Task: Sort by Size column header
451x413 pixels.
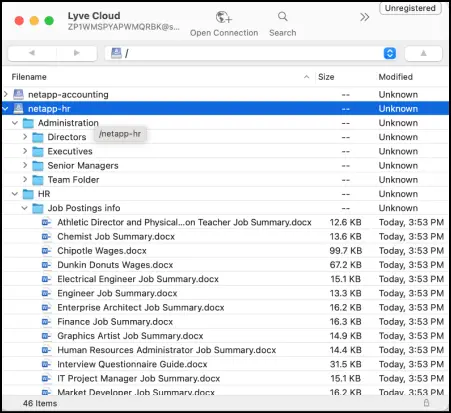Action: [x=326, y=77]
